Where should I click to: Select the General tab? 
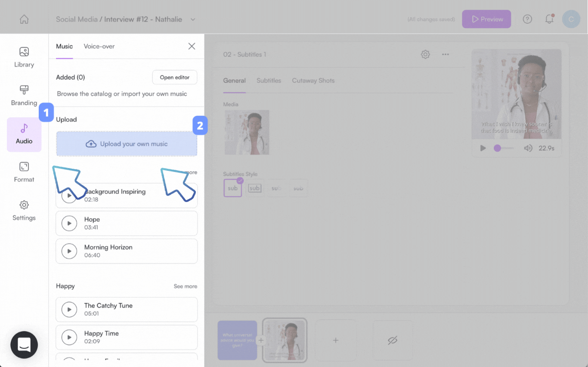234,81
